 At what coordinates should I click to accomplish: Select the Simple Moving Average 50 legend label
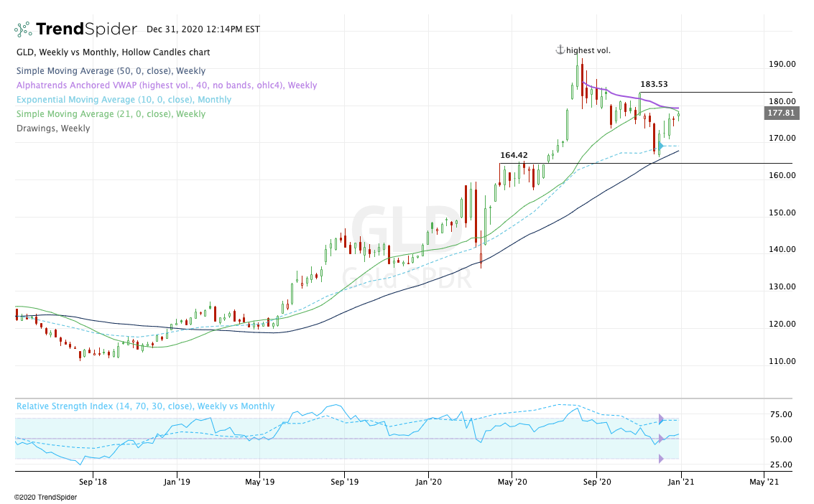click(x=111, y=71)
